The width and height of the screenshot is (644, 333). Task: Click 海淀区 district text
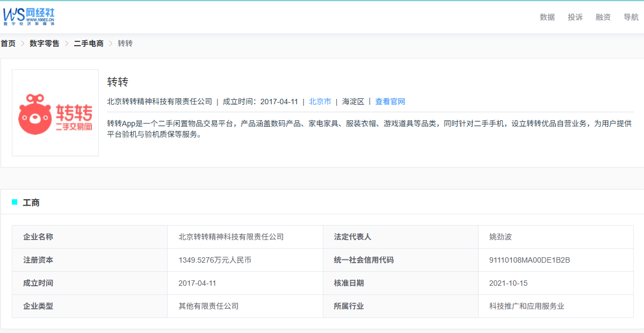(353, 102)
